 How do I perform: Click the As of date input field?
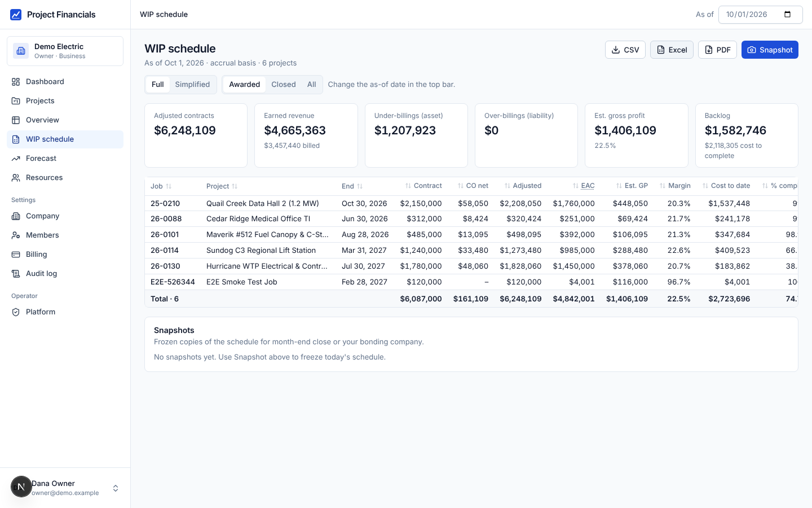point(760,15)
